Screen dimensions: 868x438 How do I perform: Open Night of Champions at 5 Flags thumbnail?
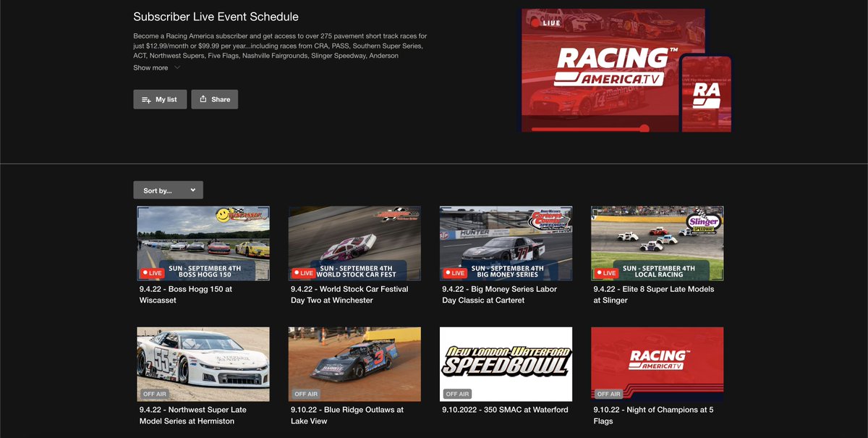(x=657, y=364)
